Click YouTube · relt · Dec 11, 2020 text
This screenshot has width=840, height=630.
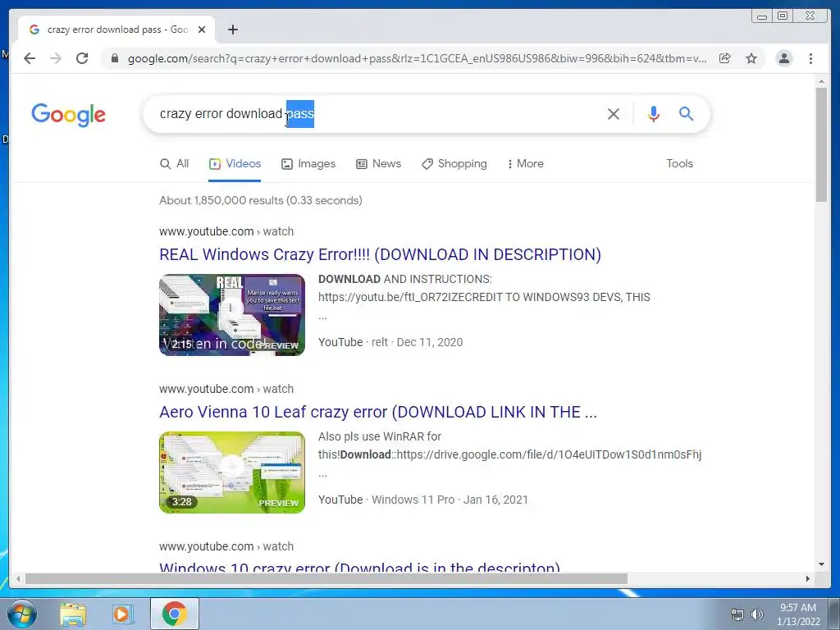[x=390, y=342]
